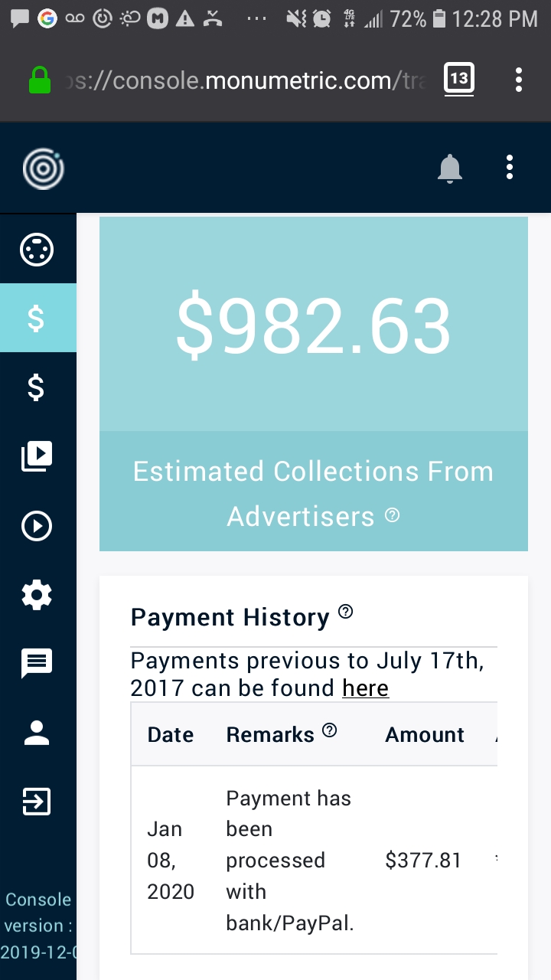Screen dimensions: 551x980
Task: Click the logout exit icon in sidebar
Action: (x=37, y=802)
